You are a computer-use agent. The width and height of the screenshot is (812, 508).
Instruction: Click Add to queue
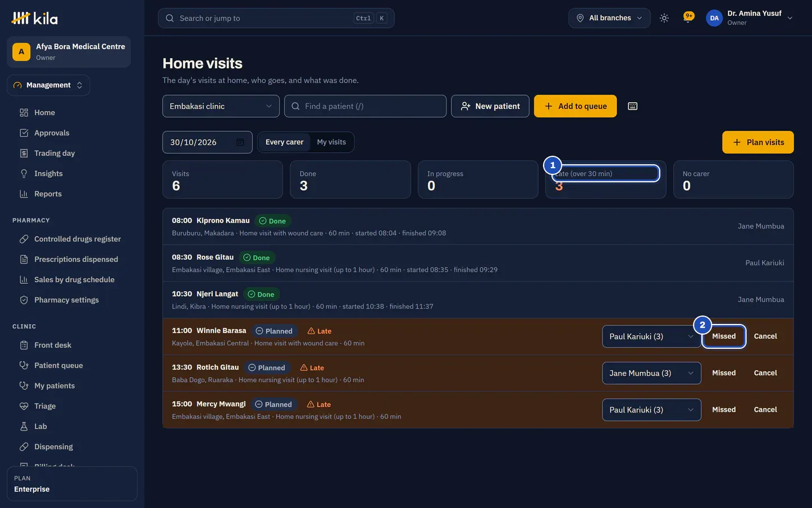pos(575,106)
